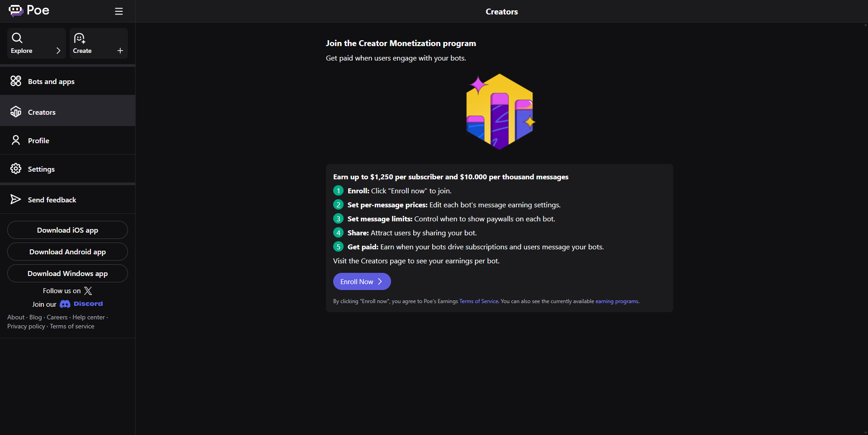Click the Download Windows app button

(67, 273)
